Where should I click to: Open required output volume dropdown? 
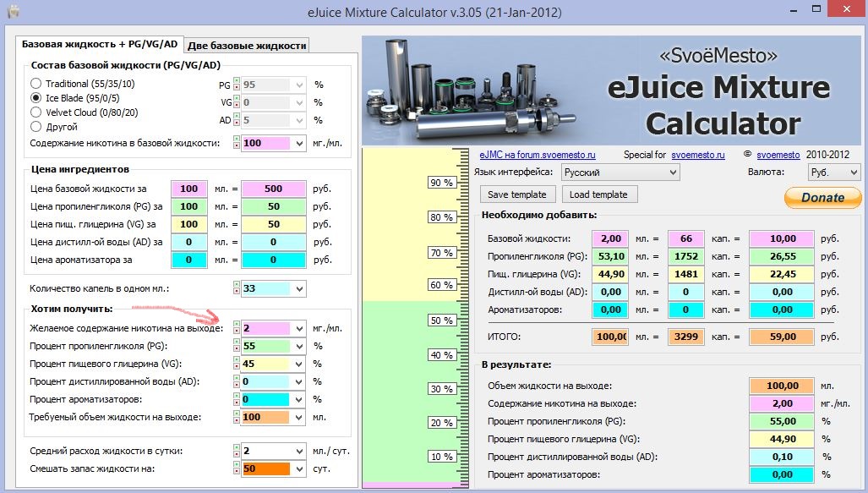point(298,417)
